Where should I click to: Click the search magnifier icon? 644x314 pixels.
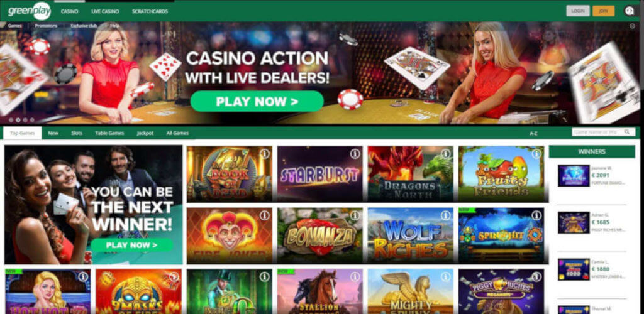click(627, 132)
